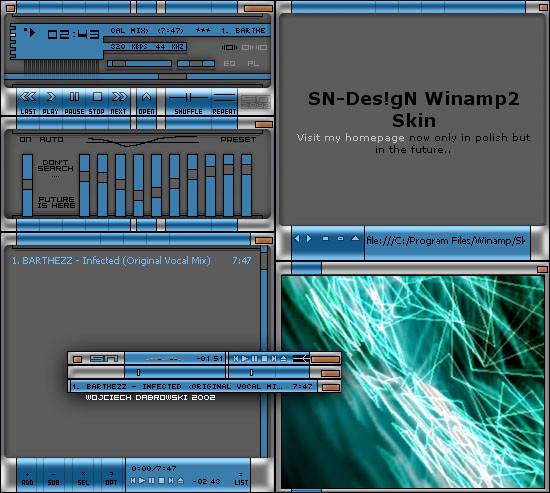Click the SN 2002 logo beside REPEAT
Screen dimensions: 550x493
(255, 102)
